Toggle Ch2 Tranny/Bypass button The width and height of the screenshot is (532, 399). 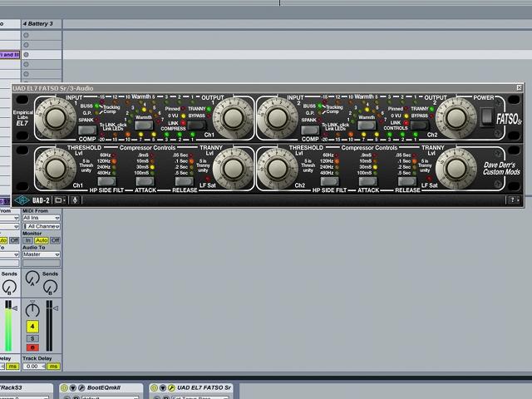pyautogui.click(x=420, y=126)
